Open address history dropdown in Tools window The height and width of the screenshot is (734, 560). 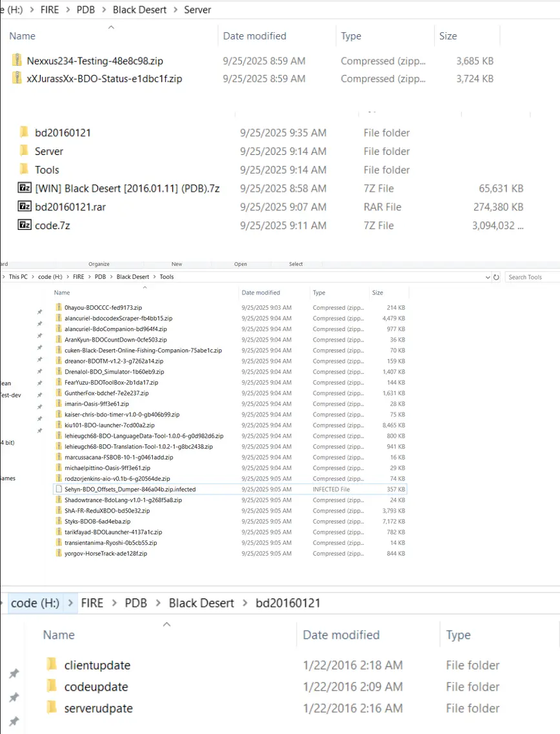(x=488, y=277)
